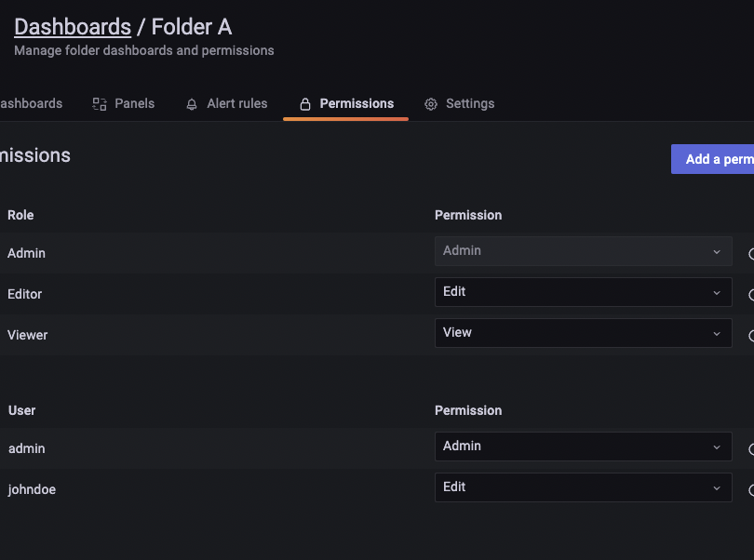Click the gear icon beside Settings
This screenshot has width=754, height=560.
pos(430,103)
